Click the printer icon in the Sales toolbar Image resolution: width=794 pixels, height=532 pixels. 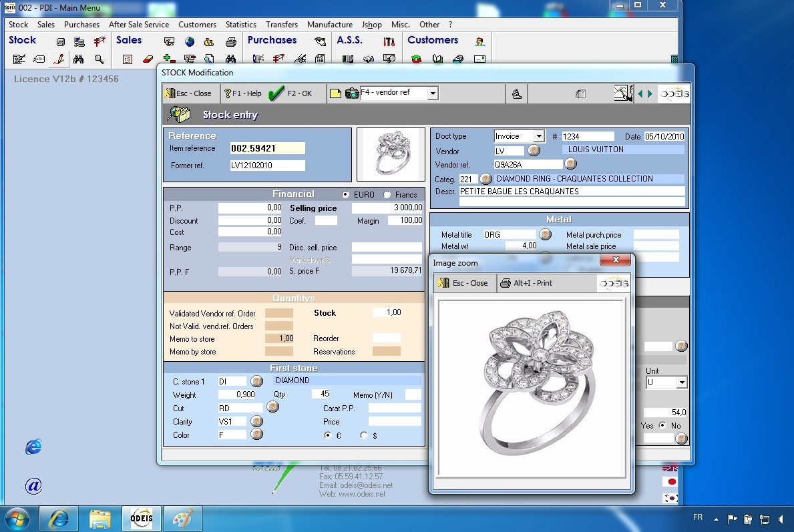pos(230,42)
